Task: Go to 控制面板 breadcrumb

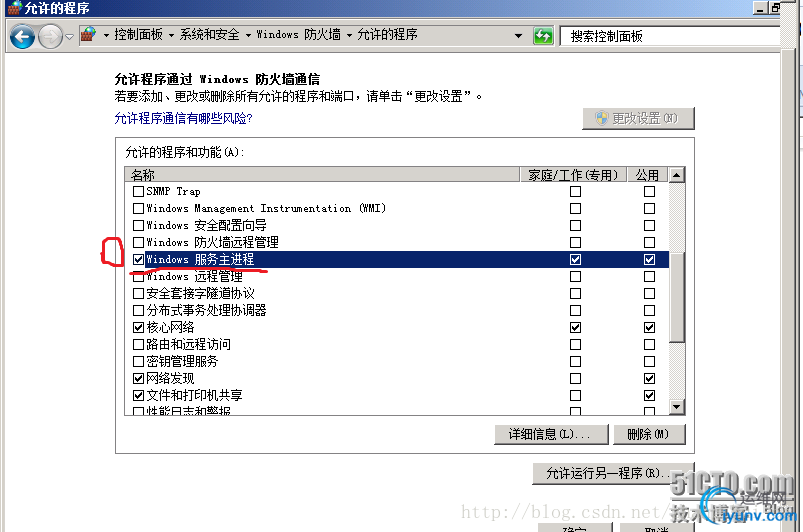Action: [x=138, y=34]
